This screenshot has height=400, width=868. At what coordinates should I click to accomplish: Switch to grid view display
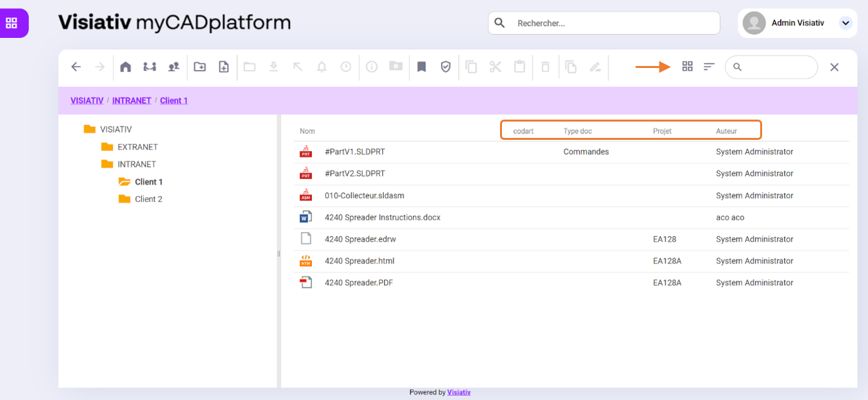tap(687, 67)
